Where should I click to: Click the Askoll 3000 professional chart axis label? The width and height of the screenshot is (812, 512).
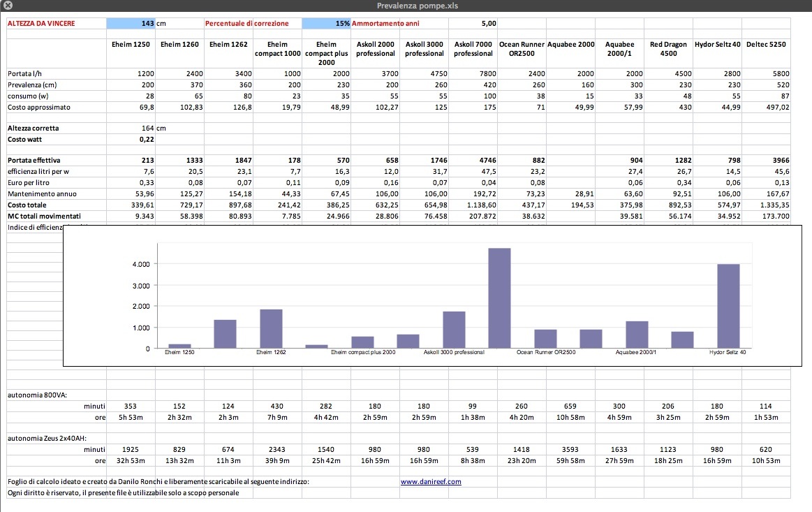pyautogui.click(x=454, y=352)
